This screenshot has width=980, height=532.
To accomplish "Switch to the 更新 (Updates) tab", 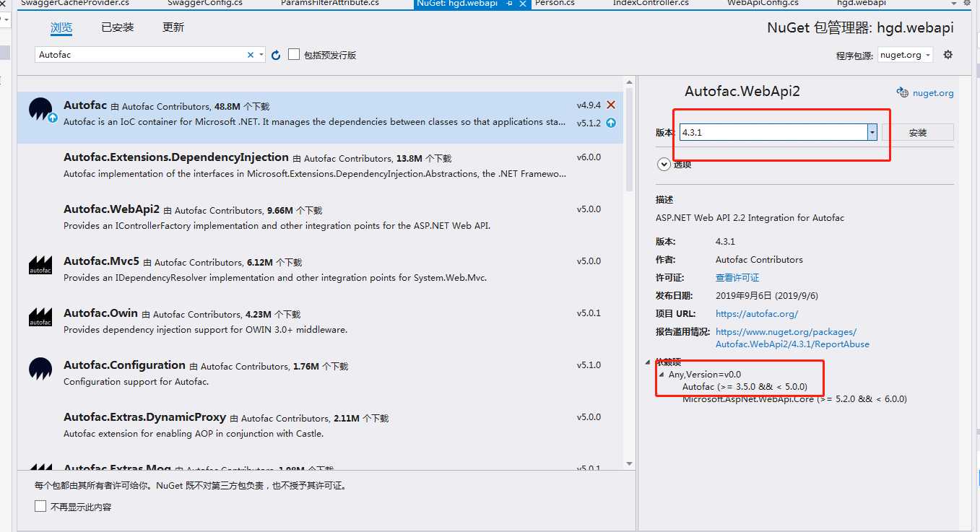I will (173, 27).
